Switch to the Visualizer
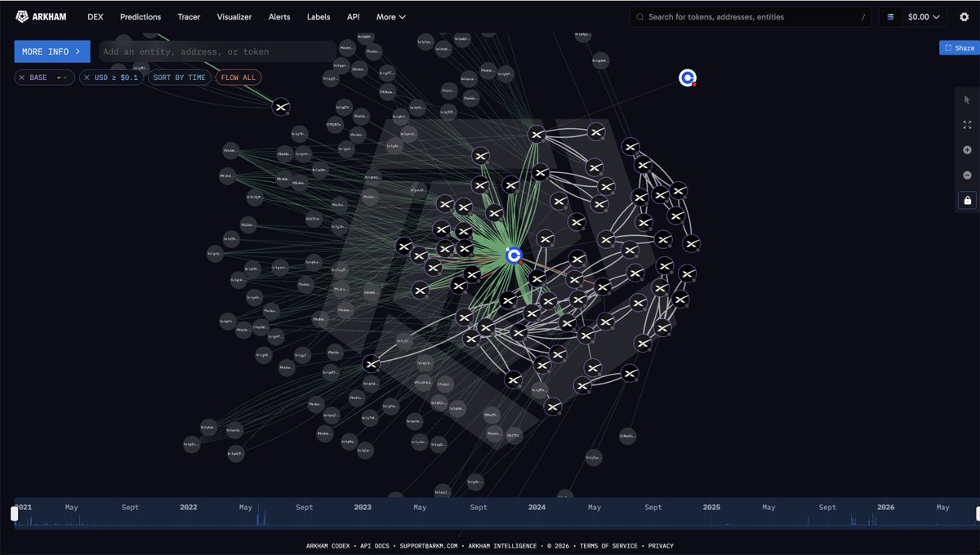Screen dimensions: 980x555 point(234,16)
